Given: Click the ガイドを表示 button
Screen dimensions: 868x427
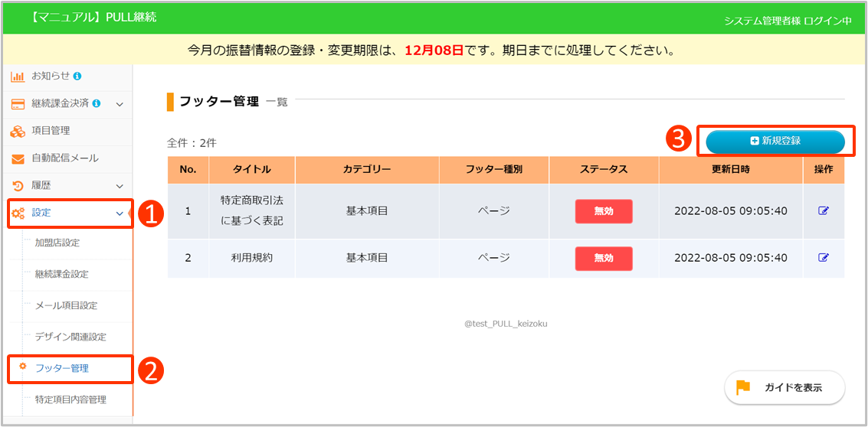Looking at the screenshot, I should tap(784, 387).
